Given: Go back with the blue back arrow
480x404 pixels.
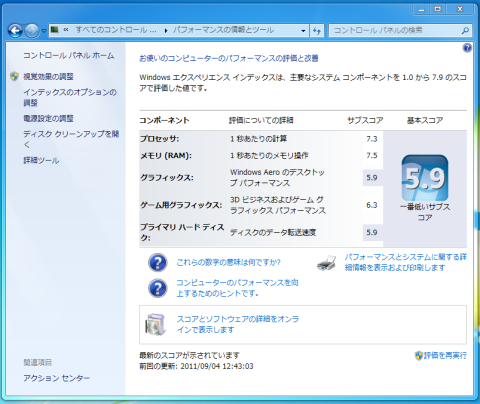Looking at the screenshot, I should coord(15,31).
